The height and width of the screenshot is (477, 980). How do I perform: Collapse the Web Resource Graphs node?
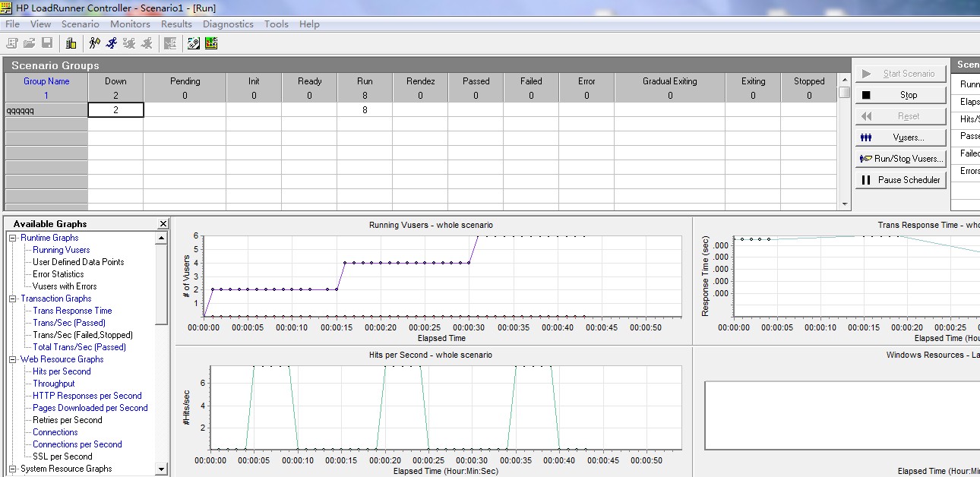(12, 359)
